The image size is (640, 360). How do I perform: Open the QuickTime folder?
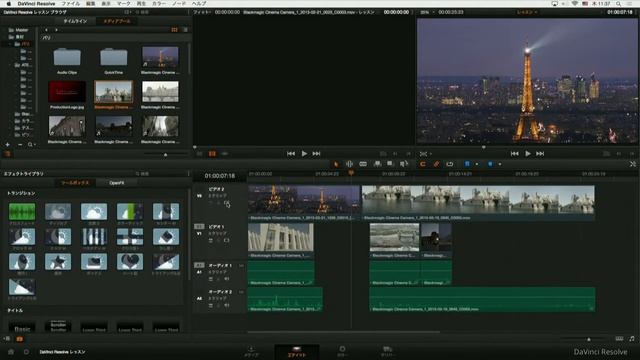click(x=113, y=61)
